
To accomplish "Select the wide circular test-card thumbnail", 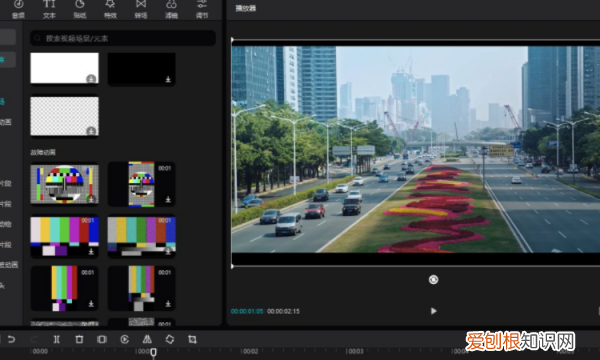I will coord(64,184).
